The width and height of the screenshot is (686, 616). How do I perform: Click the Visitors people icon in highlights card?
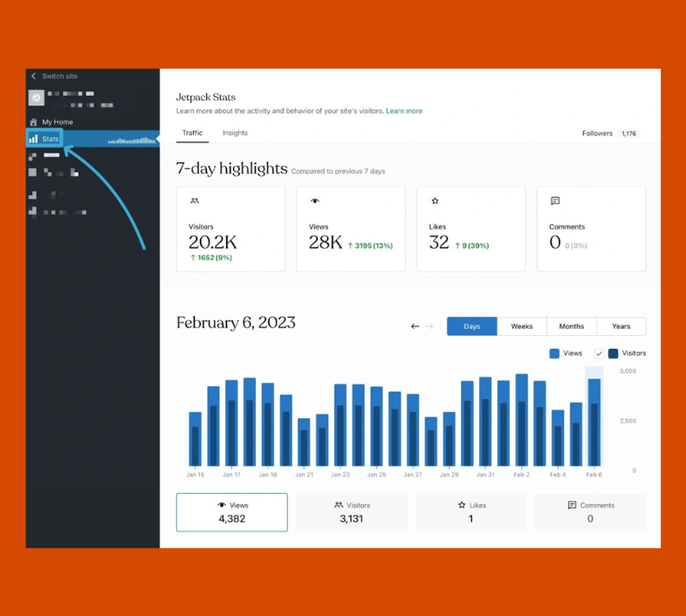click(194, 201)
